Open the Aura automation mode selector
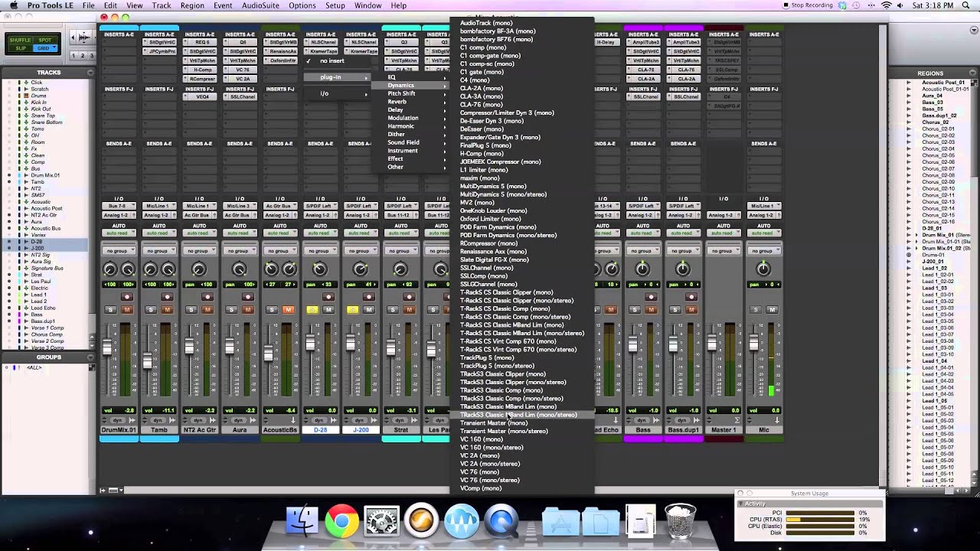This screenshot has height=551, width=980. (240, 233)
